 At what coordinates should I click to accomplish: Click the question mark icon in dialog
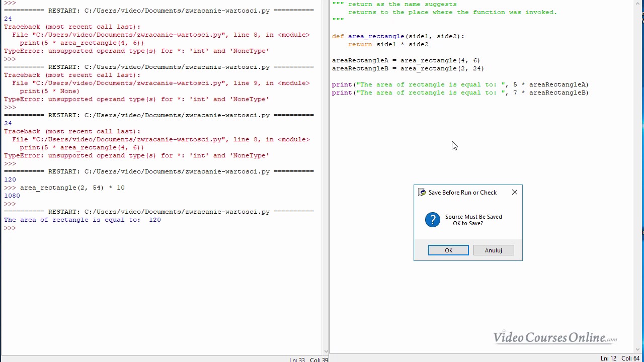click(x=433, y=220)
